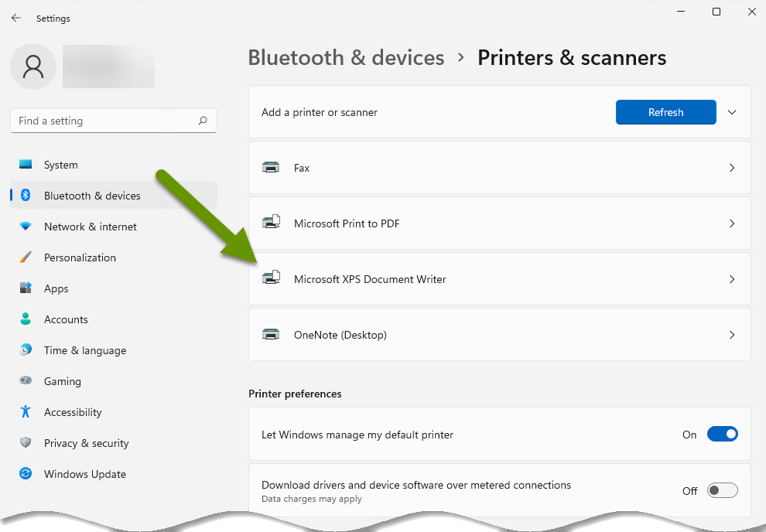The width and height of the screenshot is (766, 532).
Task: Click Bluetooth & devices breadcrumb link
Action: [347, 57]
